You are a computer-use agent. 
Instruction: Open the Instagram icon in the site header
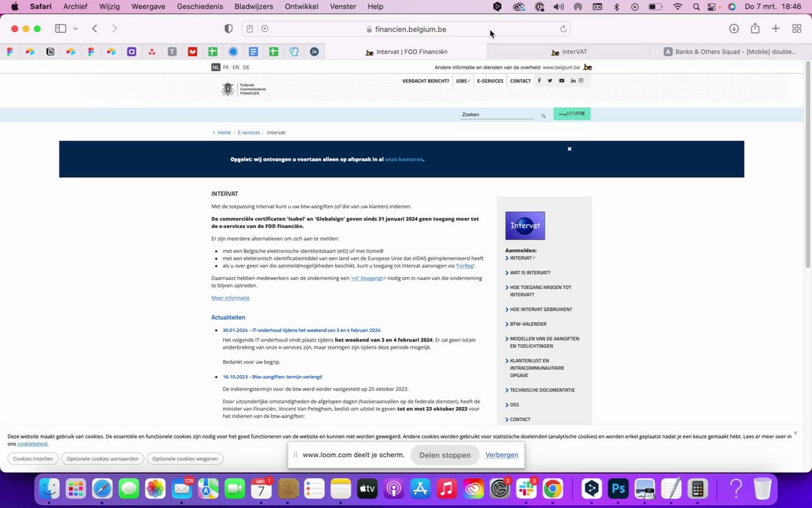click(580, 81)
